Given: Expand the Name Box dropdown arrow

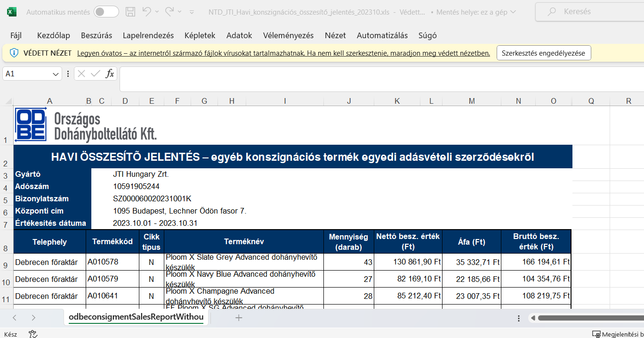Looking at the screenshot, I should coord(56,74).
